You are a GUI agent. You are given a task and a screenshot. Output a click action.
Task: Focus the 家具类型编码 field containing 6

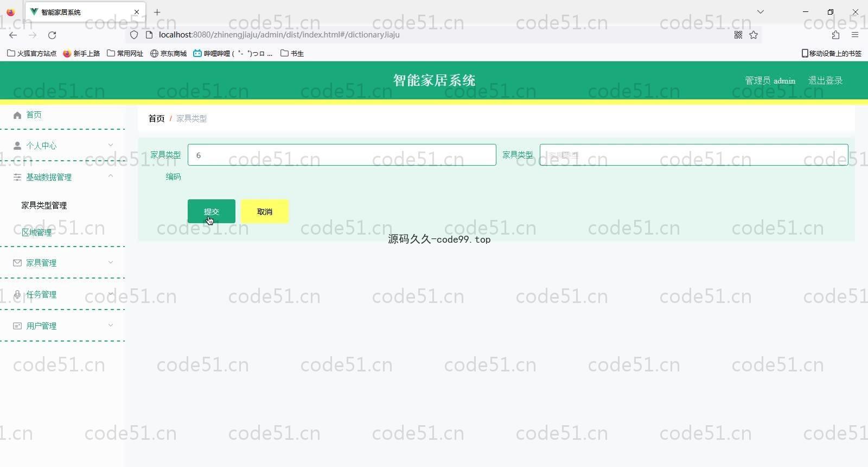click(x=342, y=155)
